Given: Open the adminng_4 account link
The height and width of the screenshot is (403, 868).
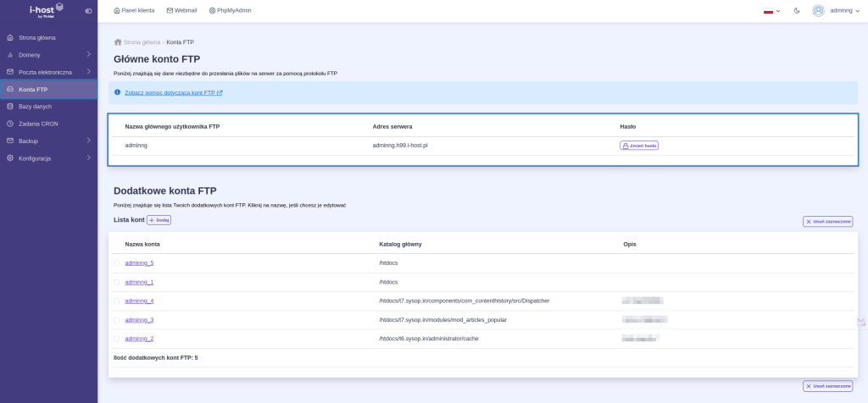Looking at the screenshot, I should click(139, 301).
